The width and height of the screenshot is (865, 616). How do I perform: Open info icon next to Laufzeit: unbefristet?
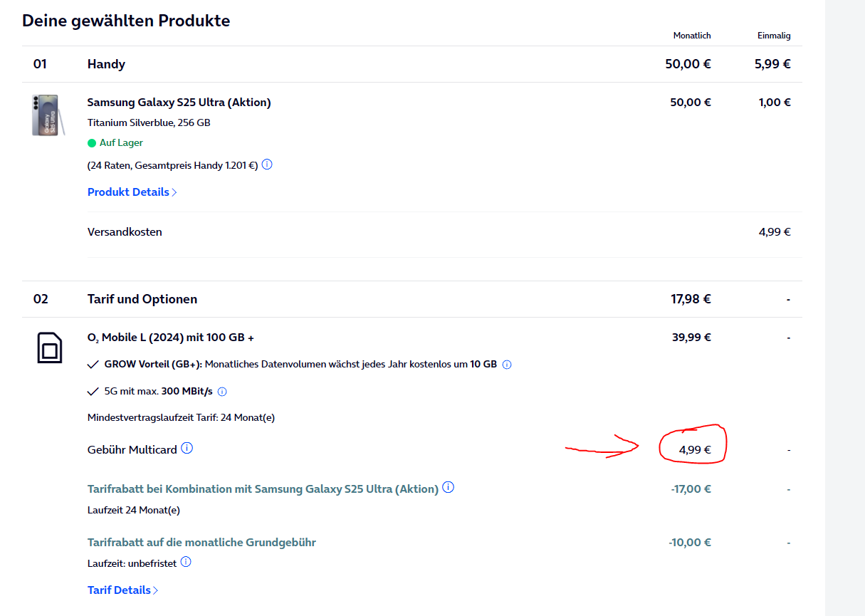186,562
